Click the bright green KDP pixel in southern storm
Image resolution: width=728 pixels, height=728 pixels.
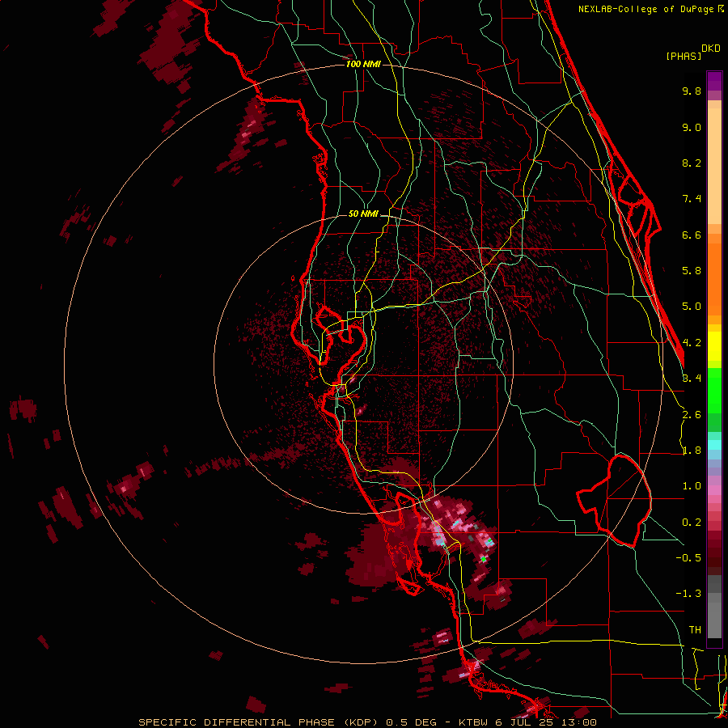[484, 559]
